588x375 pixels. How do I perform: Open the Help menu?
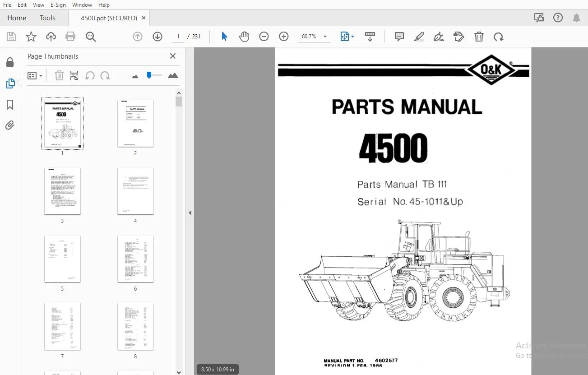pos(104,5)
